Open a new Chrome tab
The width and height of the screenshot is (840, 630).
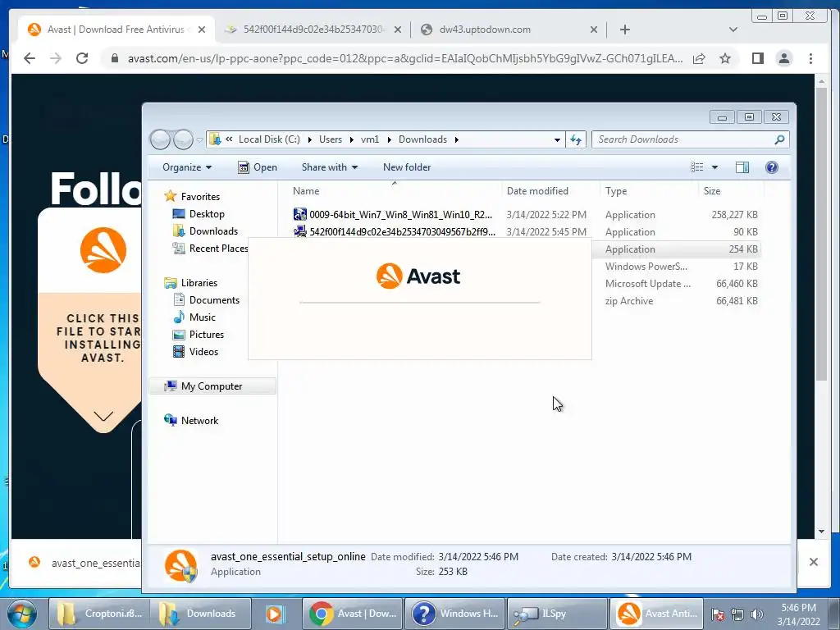point(624,30)
